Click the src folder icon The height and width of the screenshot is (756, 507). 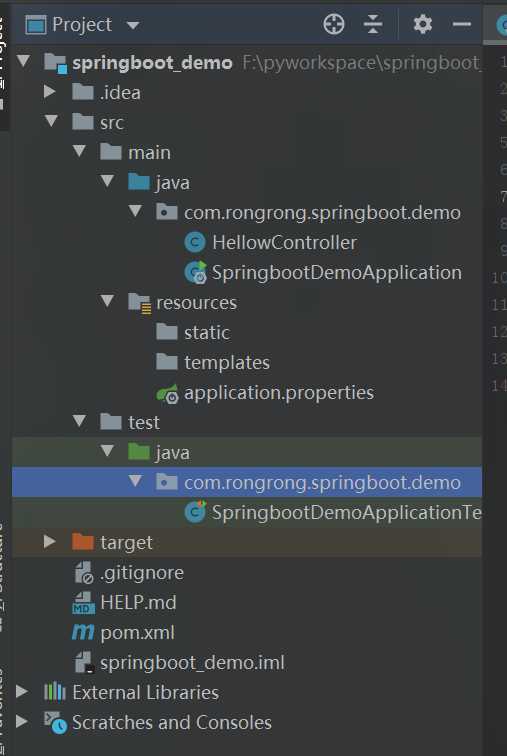pos(83,122)
